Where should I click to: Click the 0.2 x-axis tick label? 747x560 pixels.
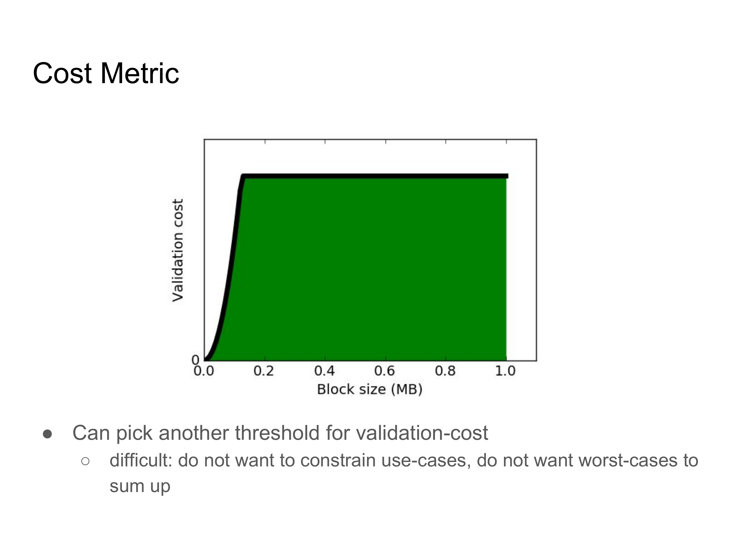pos(264,371)
